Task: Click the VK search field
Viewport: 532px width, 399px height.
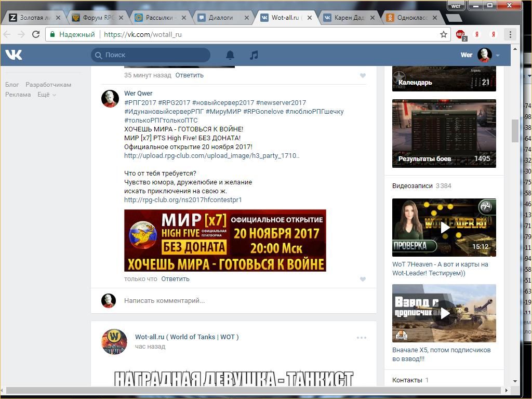Action: point(151,55)
